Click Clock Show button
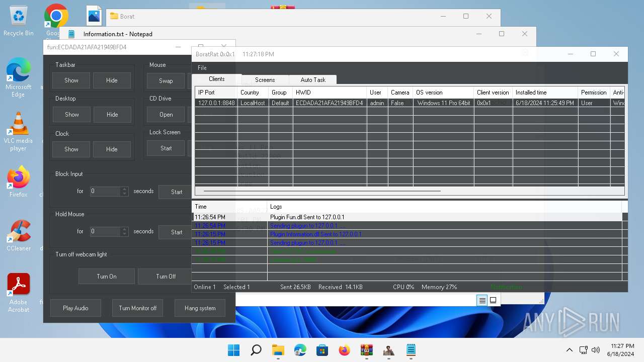Screen dimensions: 644x362 pyautogui.click(x=71, y=149)
